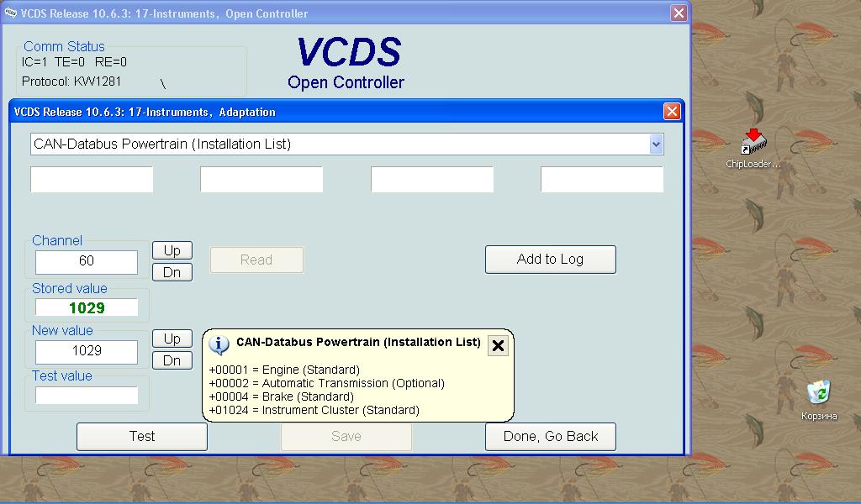Decrease Channel number with Dn button
This screenshot has width=861, height=504.
[172, 272]
